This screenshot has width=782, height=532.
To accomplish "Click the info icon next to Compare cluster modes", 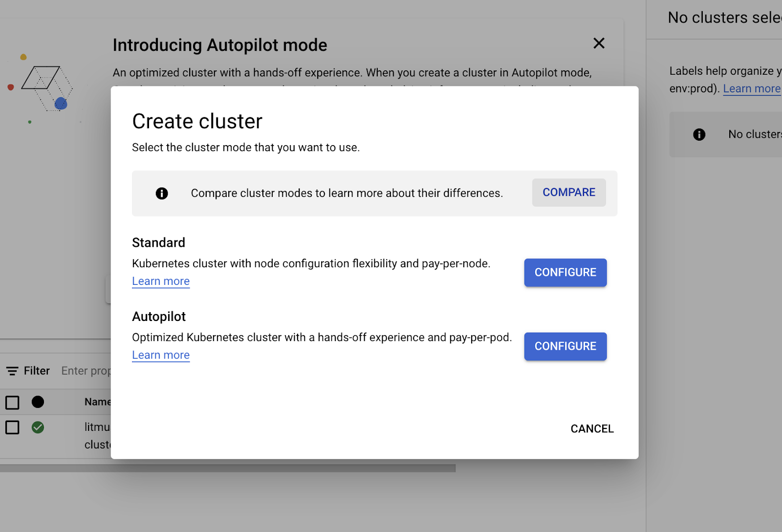I will point(162,193).
